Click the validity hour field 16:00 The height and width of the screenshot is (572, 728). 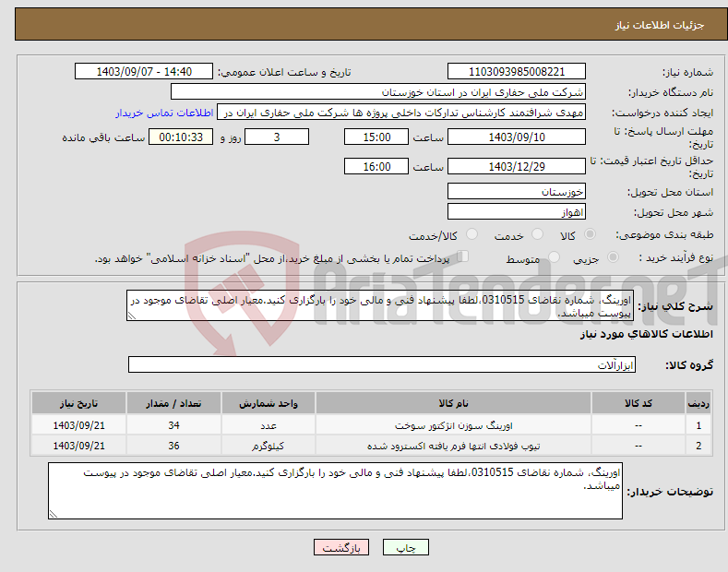tap(376, 166)
